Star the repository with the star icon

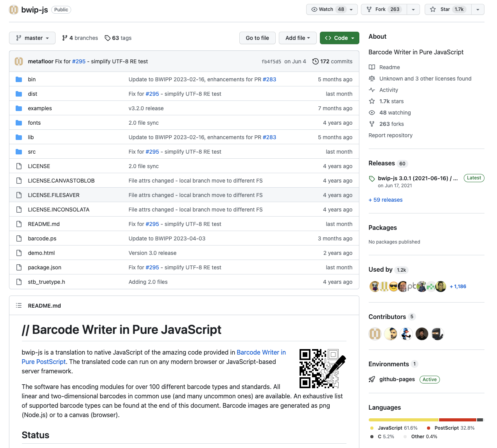tap(433, 9)
